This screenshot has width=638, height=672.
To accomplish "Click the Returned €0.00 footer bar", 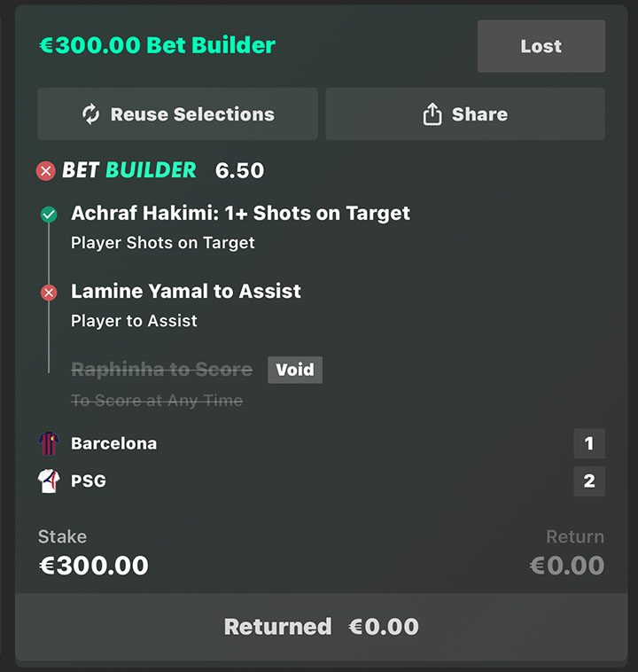I will [x=320, y=627].
